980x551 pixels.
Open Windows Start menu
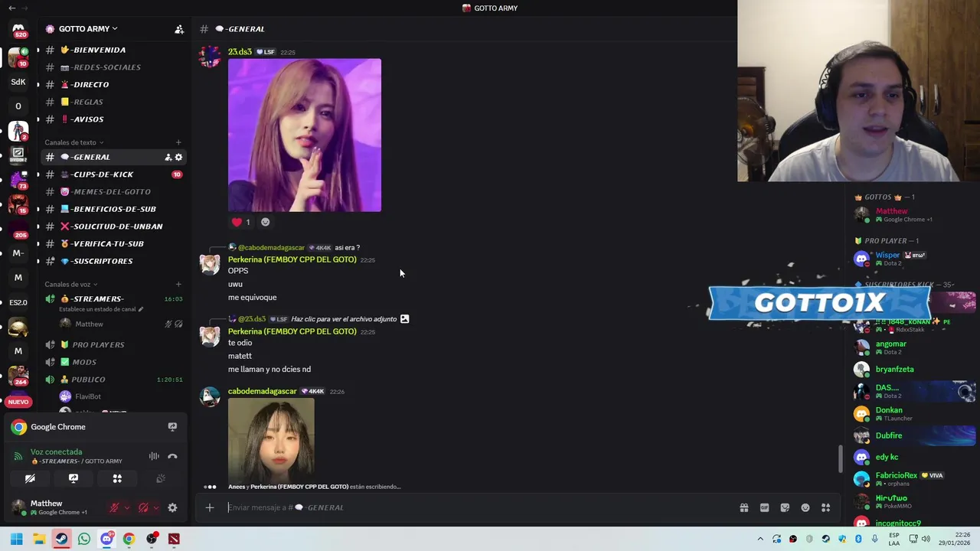pos(16,539)
